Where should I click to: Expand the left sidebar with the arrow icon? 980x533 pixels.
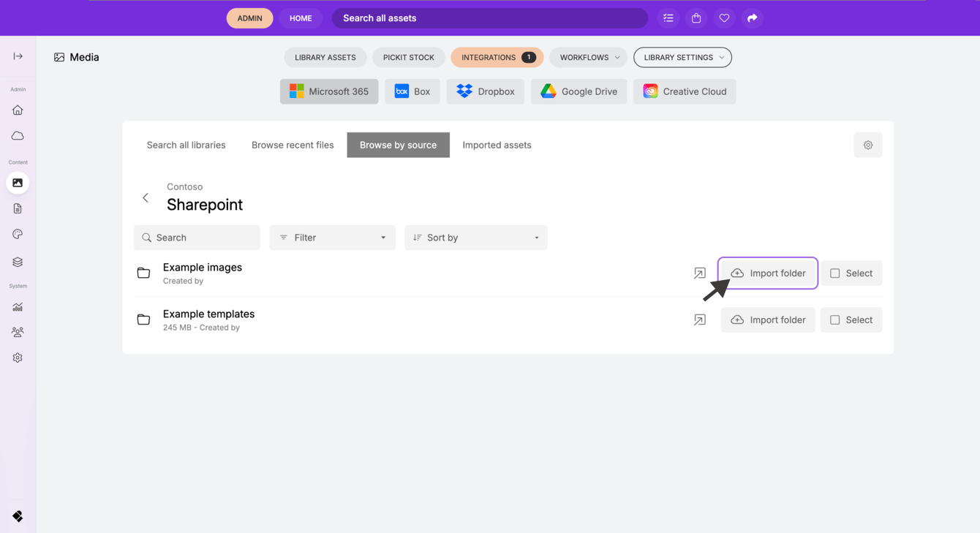point(18,56)
